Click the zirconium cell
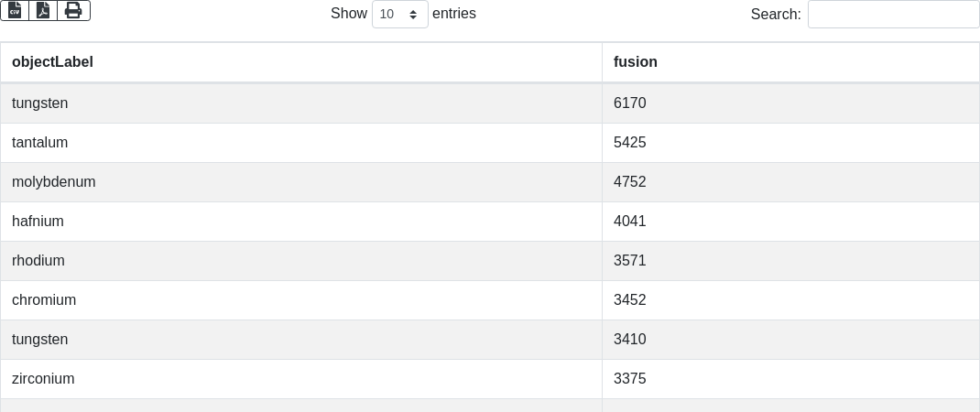 [x=43, y=379]
